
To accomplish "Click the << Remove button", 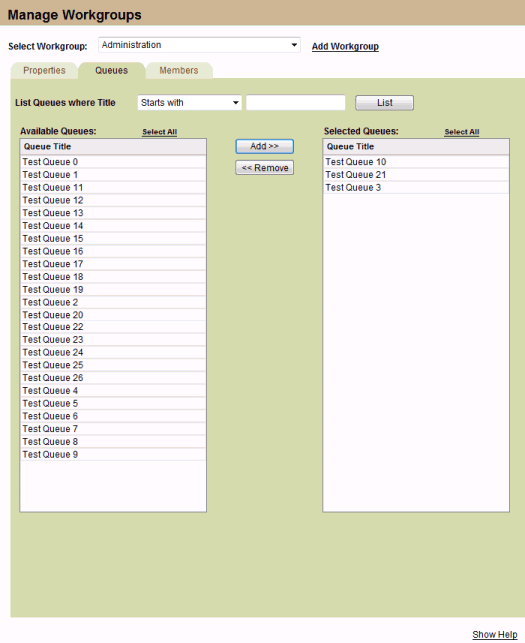I will click(265, 168).
